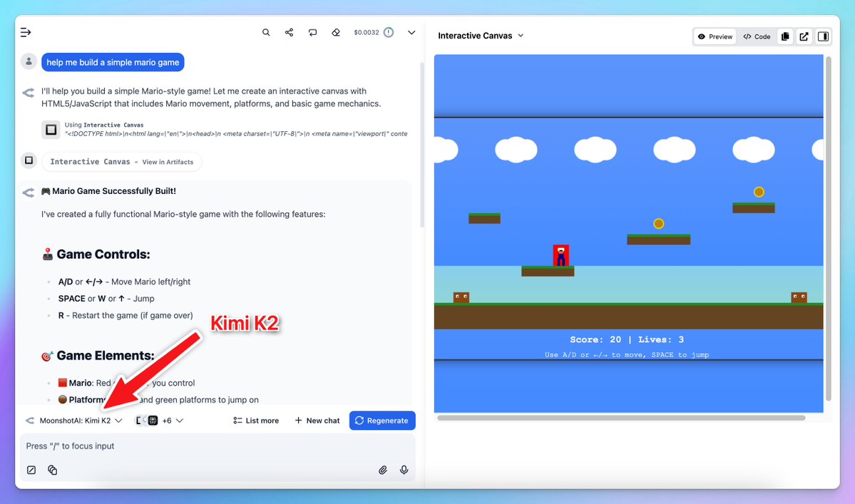The height and width of the screenshot is (504, 855).
Task: Switch to Code tab
Action: [x=757, y=36]
